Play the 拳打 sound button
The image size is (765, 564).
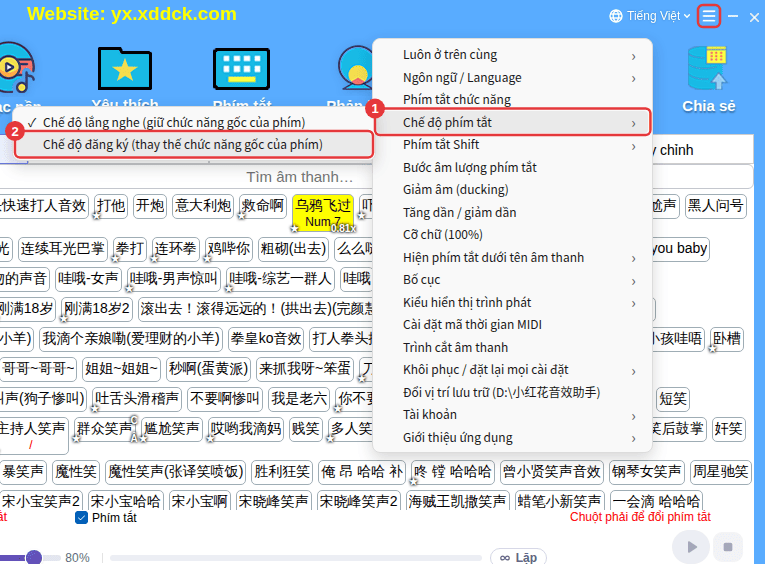click(x=130, y=249)
